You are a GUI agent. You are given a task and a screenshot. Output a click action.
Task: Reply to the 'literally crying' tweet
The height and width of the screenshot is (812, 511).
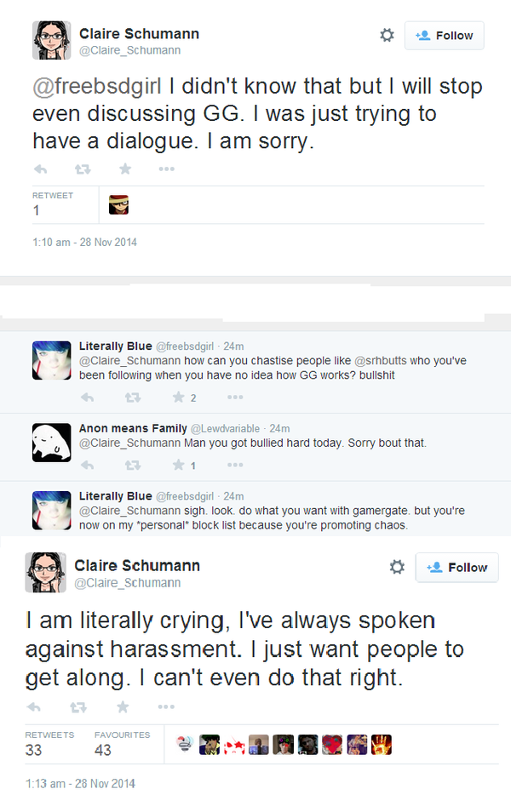[x=33, y=707]
